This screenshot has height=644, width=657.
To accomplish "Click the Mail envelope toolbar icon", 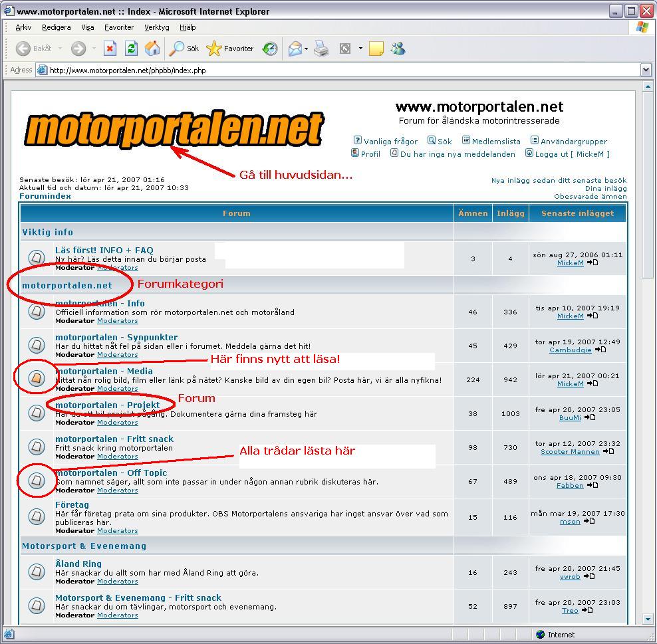I will (295, 49).
